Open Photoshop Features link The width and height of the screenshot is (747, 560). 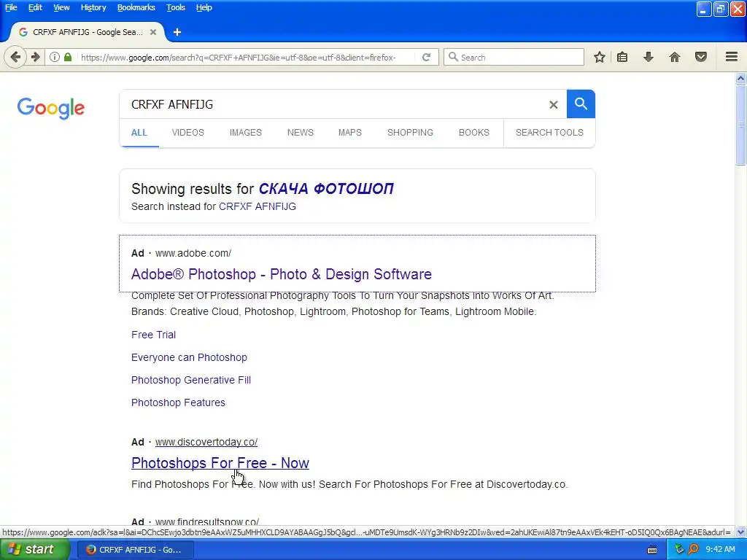(178, 402)
